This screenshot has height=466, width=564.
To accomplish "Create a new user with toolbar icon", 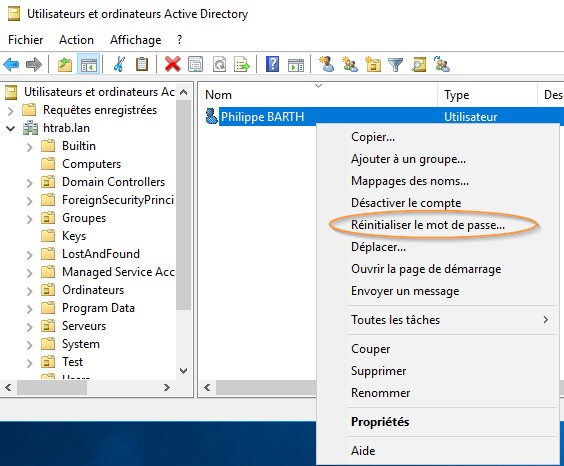I will coord(327,64).
